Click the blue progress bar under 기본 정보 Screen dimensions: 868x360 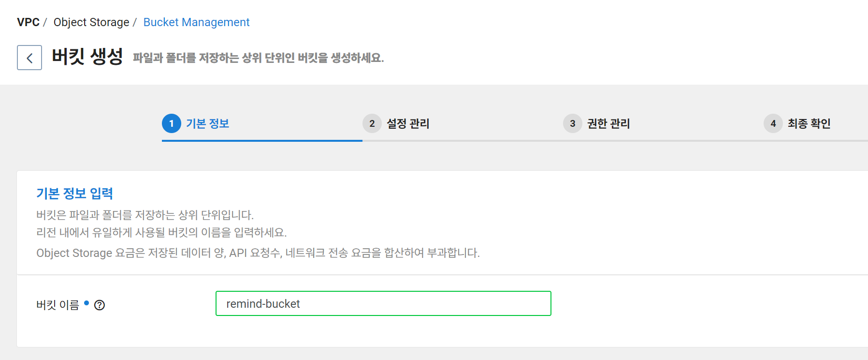261,141
